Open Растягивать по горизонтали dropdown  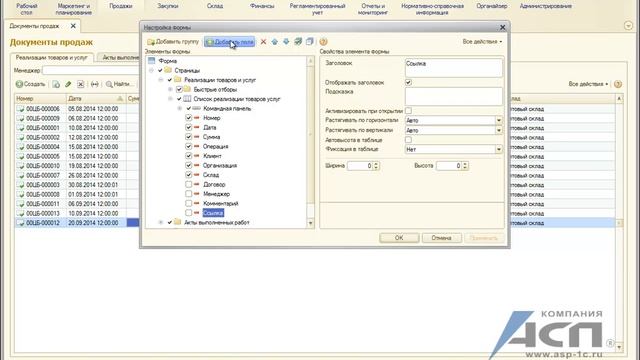pos(498,120)
